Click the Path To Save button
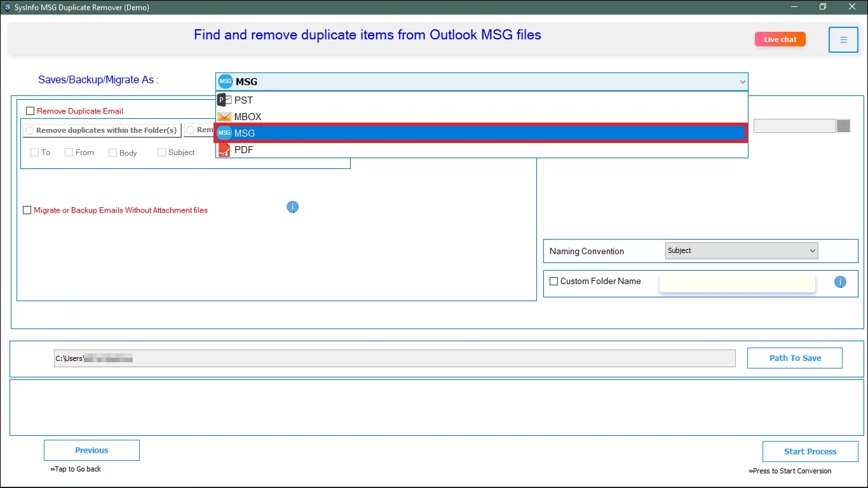Screen dimensions: 868x488 (x=794, y=358)
